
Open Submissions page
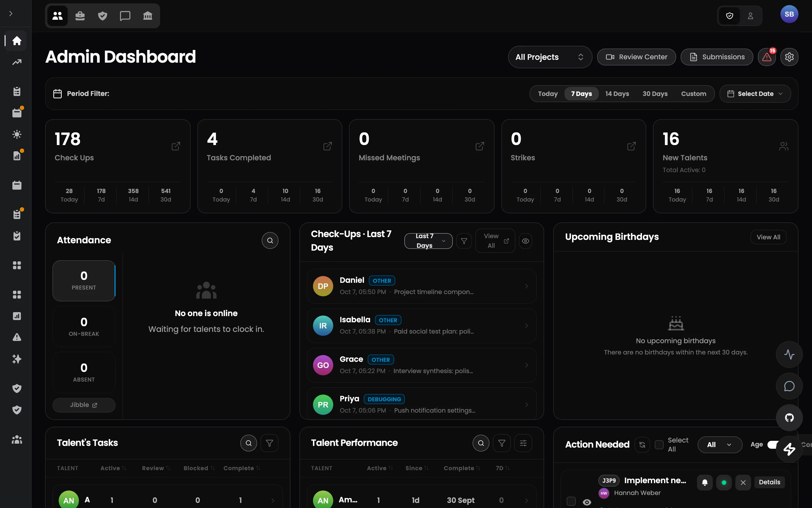click(717, 57)
